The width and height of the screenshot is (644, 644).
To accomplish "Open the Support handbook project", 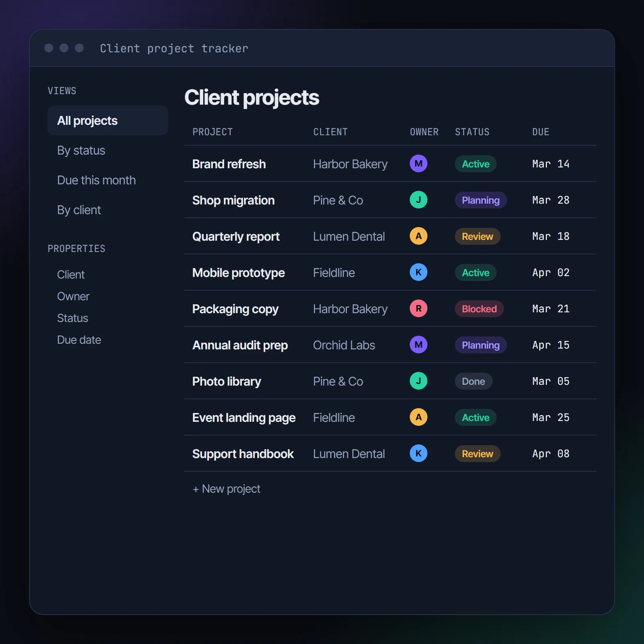I will pos(243,454).
